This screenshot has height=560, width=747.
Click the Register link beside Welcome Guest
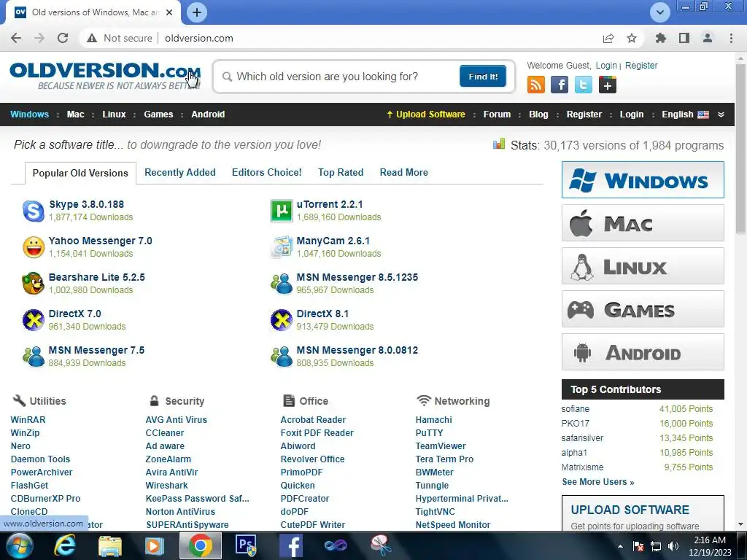(x=641, y=65)
